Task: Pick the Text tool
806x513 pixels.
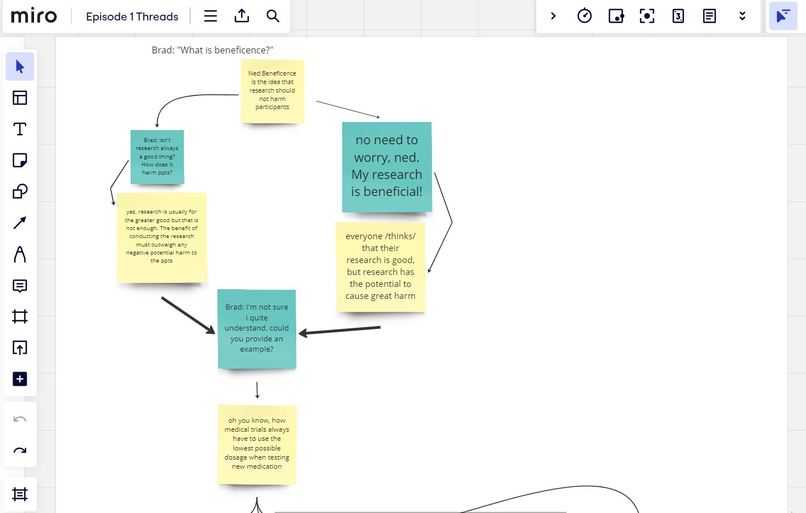Action: coord(20,129)
